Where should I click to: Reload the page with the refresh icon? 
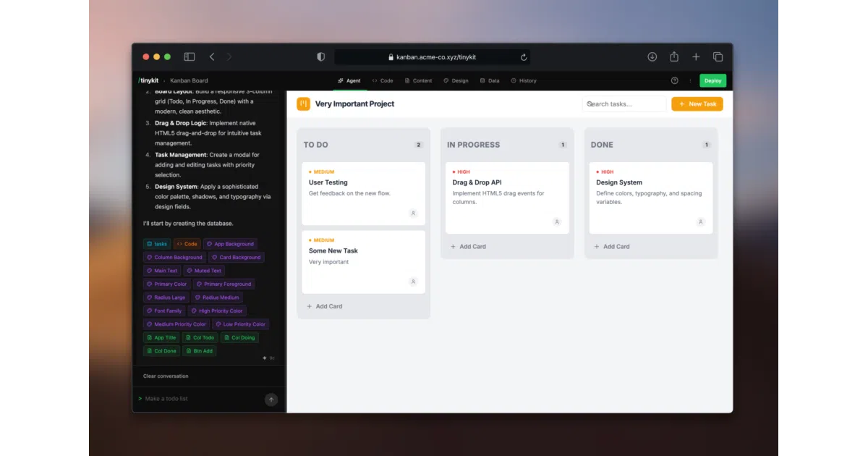pos(524,56)
